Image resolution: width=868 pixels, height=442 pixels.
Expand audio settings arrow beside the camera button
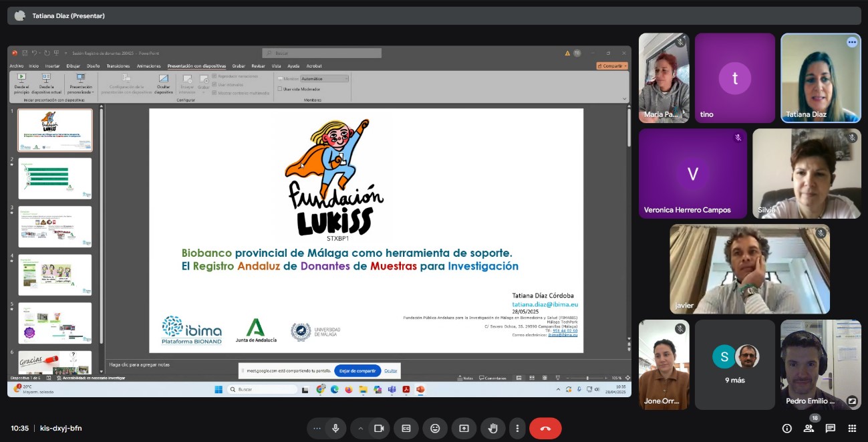point(361,428)
